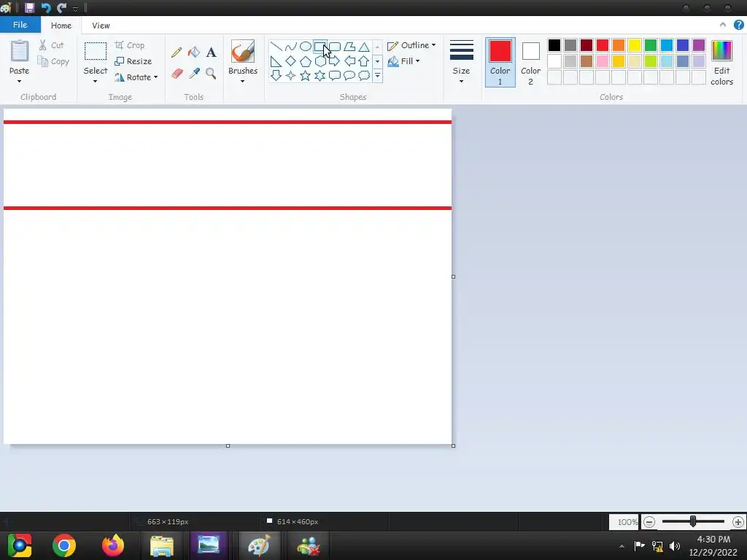Choose the Five-point star shape

point(306,75)
